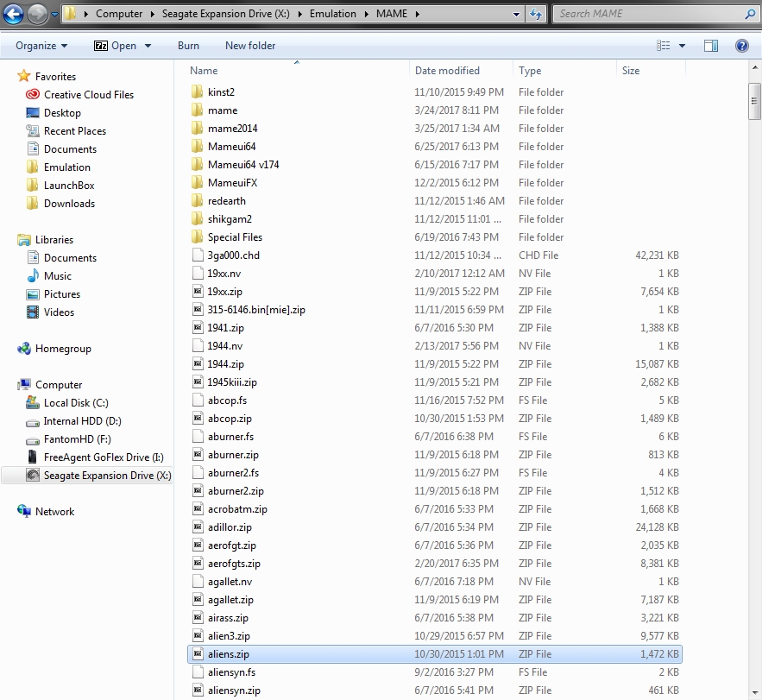Expand the address bar history dropdown
Screen dimensions: 762x700
pos(517,15)
